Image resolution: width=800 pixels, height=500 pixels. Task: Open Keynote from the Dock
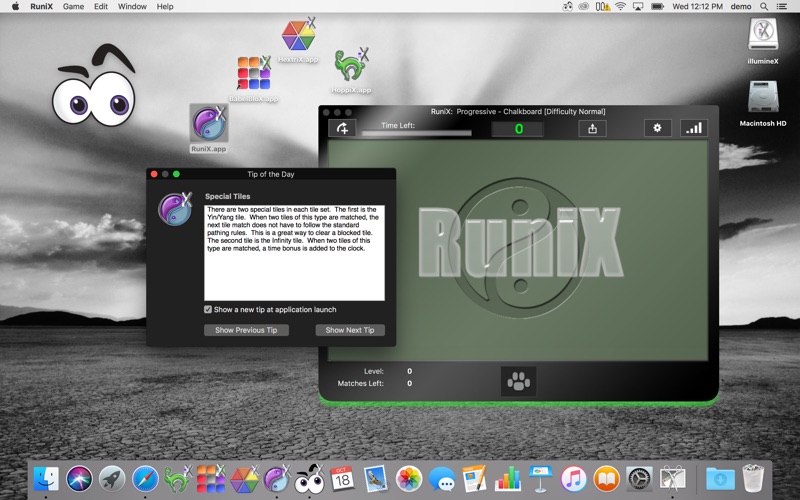(x=540, y=479)
